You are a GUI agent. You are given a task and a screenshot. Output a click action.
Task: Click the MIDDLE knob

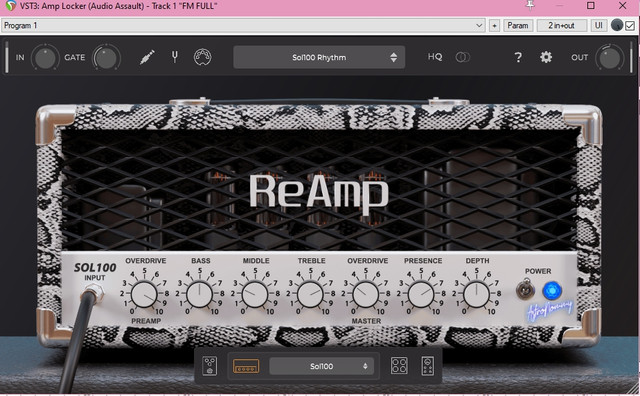click(255, 294)
